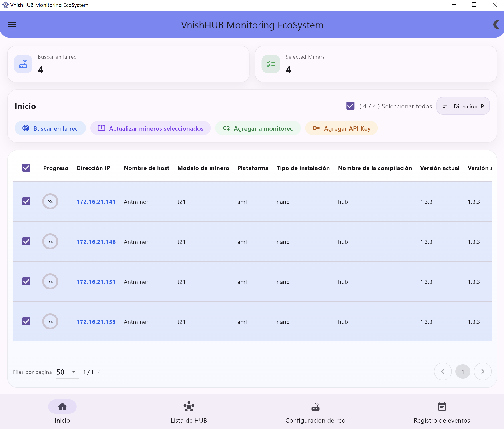Maximize the VnishHUB window
The height and width of the screenshot is (429, 504).
click(474, 5)
